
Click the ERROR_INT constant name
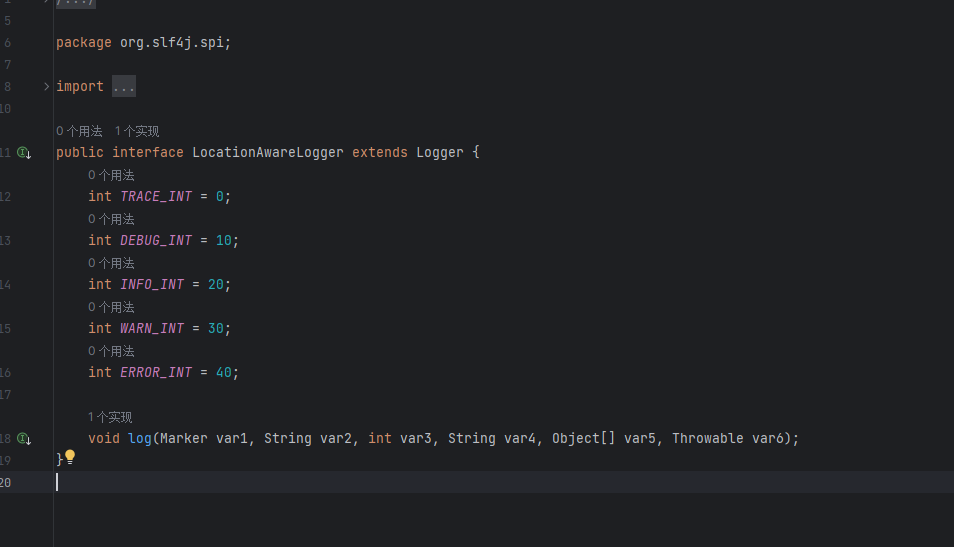tap(156, 372)
